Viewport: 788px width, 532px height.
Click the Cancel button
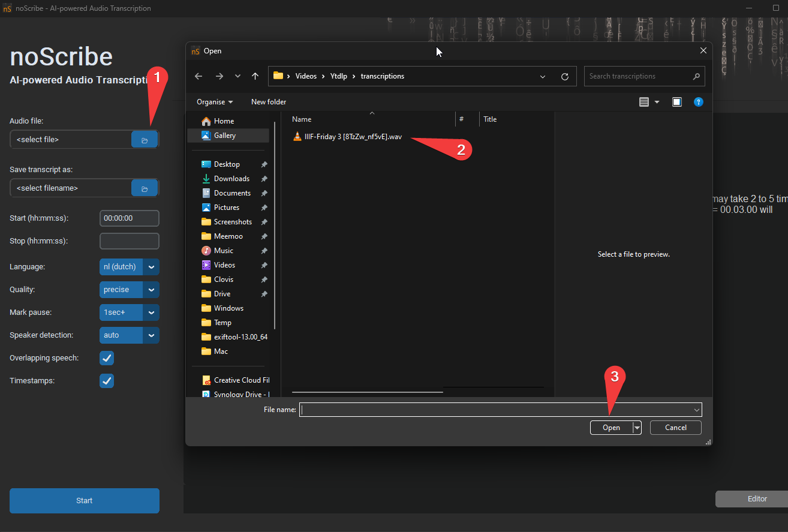675,428
